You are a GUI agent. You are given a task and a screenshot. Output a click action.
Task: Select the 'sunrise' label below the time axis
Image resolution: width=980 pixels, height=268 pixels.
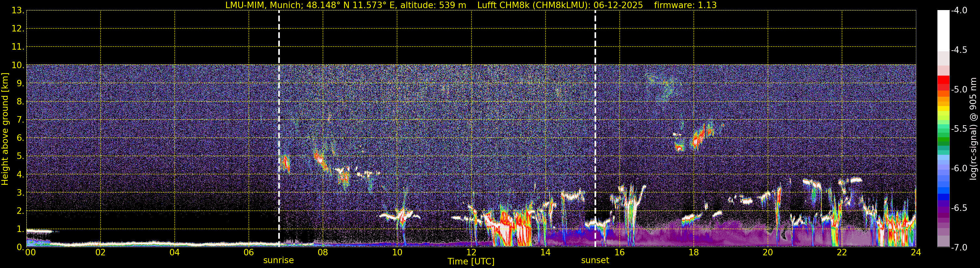click(279, 261)
